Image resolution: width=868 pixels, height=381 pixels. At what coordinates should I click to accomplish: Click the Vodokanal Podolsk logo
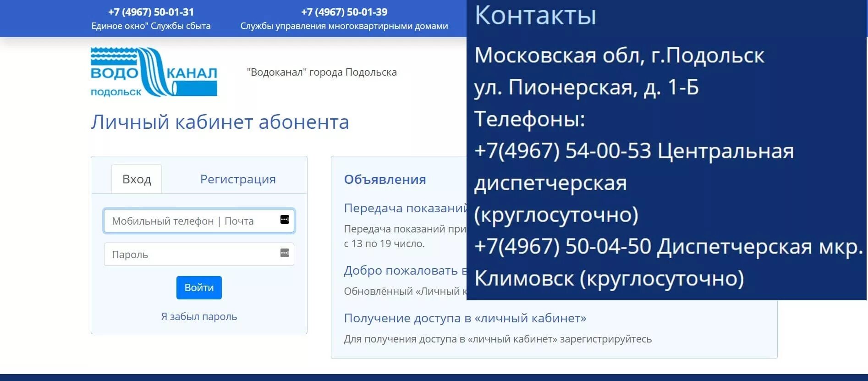pyautogui.click(x=154, y=72)
